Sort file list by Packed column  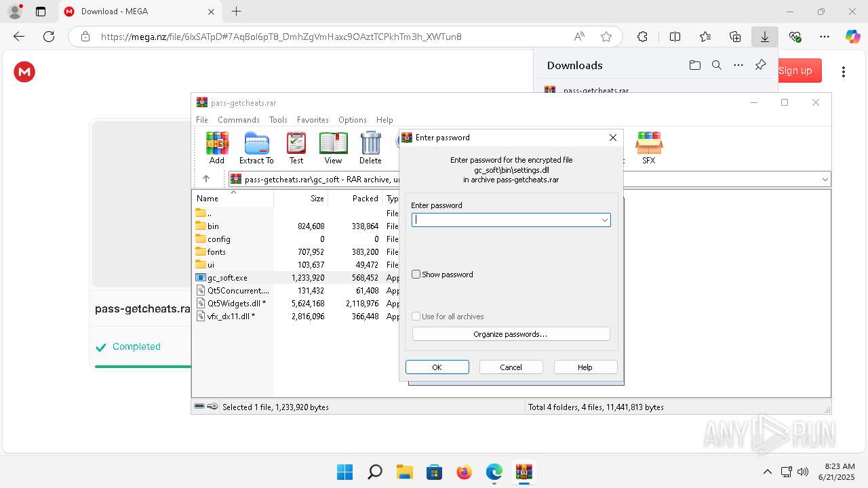tap(355, 199)
